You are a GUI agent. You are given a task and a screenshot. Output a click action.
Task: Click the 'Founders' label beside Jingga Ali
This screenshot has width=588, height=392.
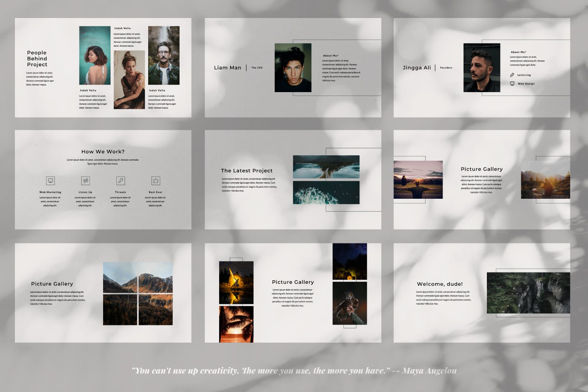point(446,68)
